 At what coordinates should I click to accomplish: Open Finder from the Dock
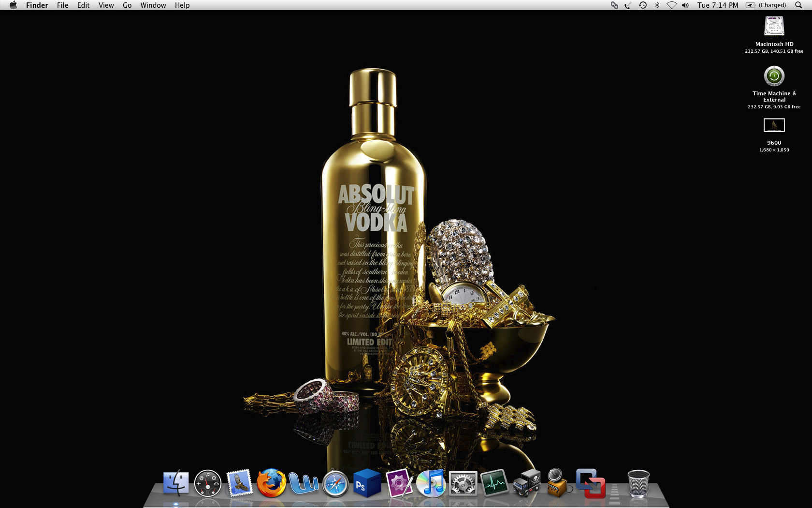point(176,483)
